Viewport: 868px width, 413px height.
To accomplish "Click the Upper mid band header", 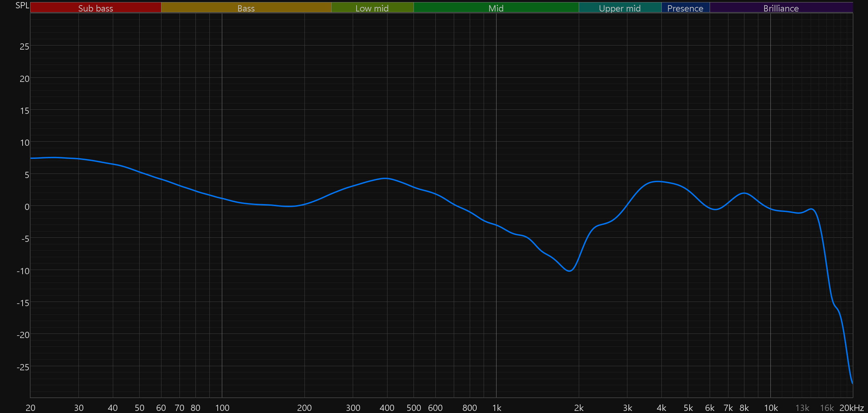I will (x=620, y=8).
